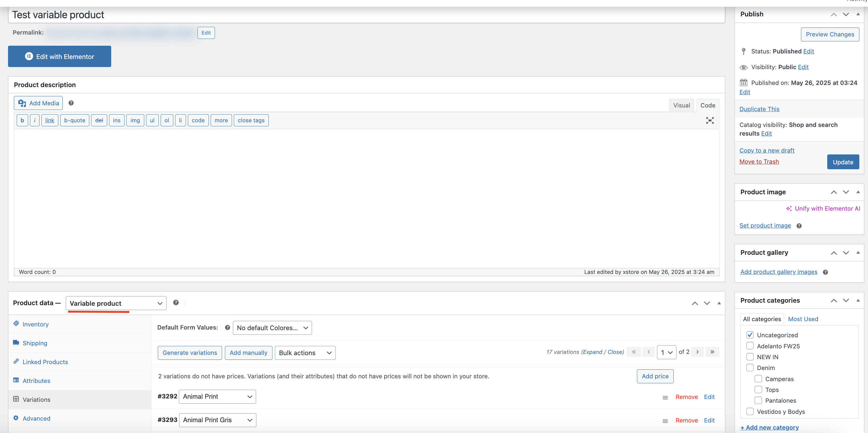Click help icon next to Default Form Values

(227, 328)
